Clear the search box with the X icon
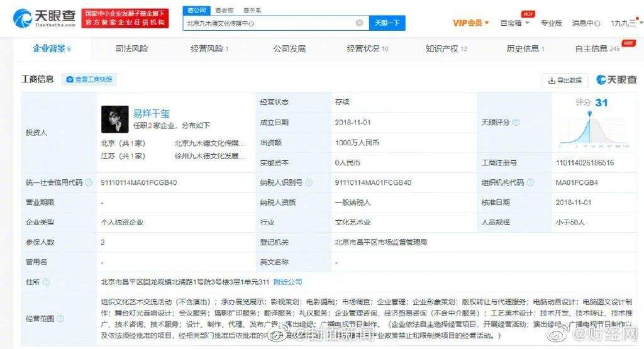The height and width of the screenshot is (349, 644). click(x=359, y=23)
